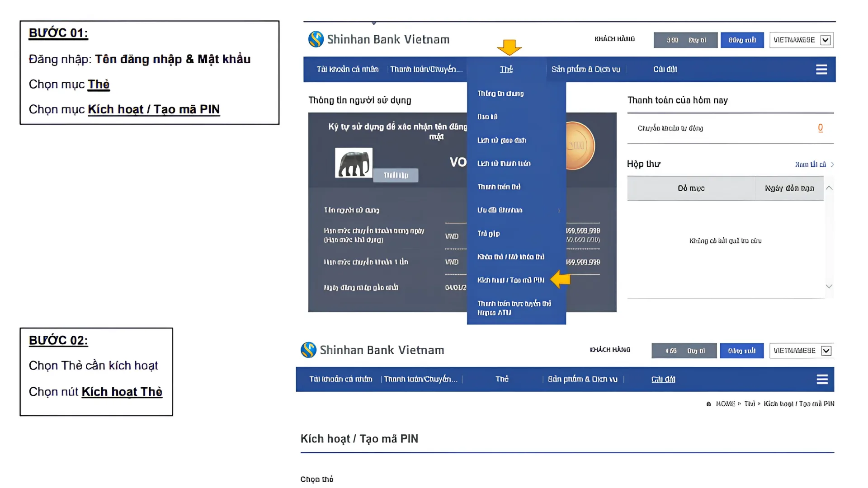The image size is (868, 488).
Task: Open the hamburger menu on the dashboard navigation bar
Action: pyautogui.click(x=821, y=69)
